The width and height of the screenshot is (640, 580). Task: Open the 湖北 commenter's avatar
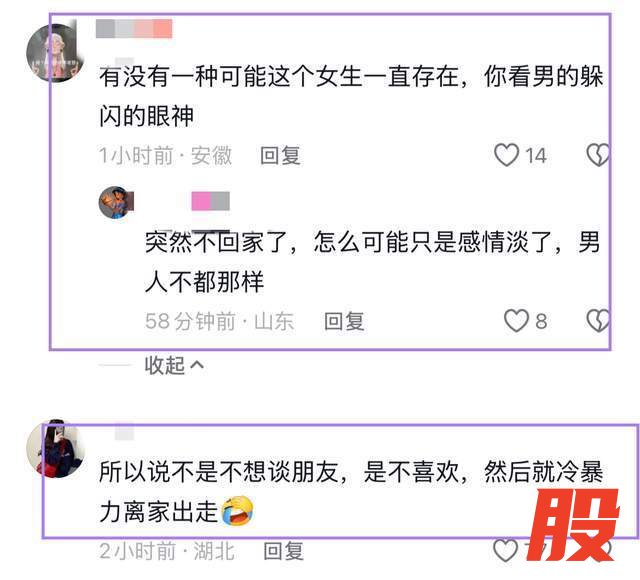click(x=55, y=448)
